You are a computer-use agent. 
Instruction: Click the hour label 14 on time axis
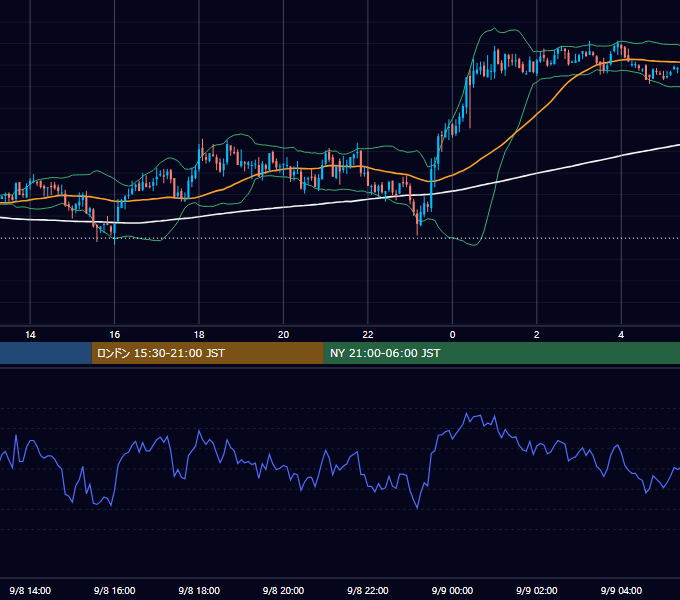(x=30, y=335)
